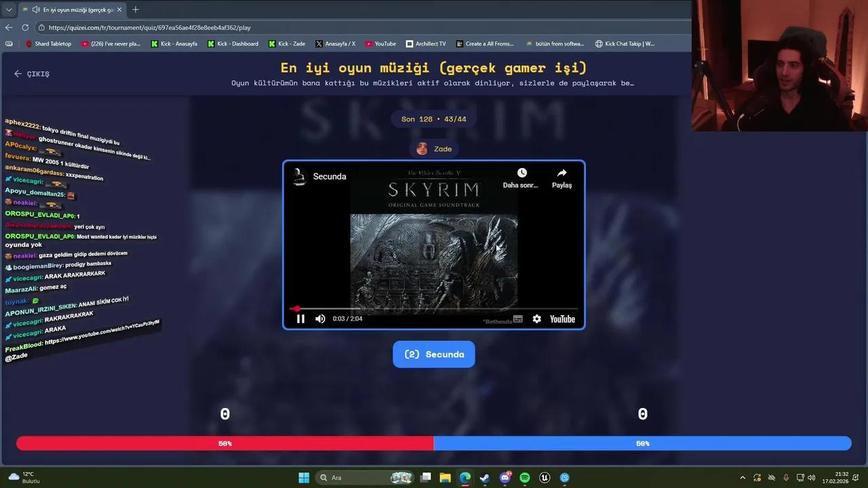Click the blue 50% vote bar
This screenshot has height=488, width=868.
pyautogui.click(x=643, y=443)
